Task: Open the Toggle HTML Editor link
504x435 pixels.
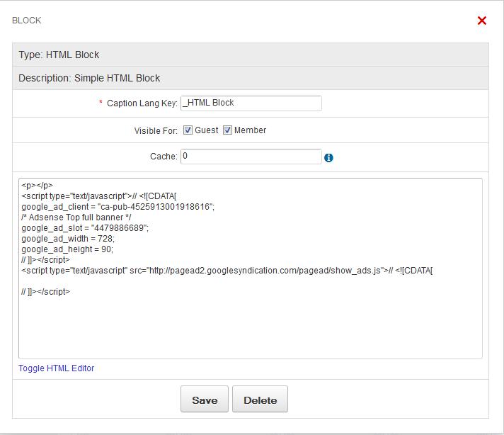Action: 56,368
